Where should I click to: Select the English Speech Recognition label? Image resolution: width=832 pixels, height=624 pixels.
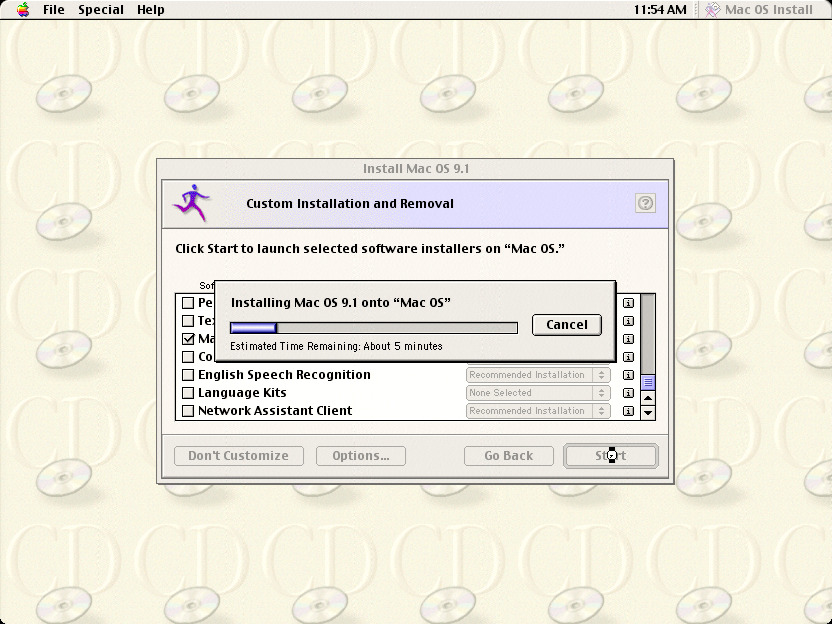pyautogui.click(x=284, y=375)
